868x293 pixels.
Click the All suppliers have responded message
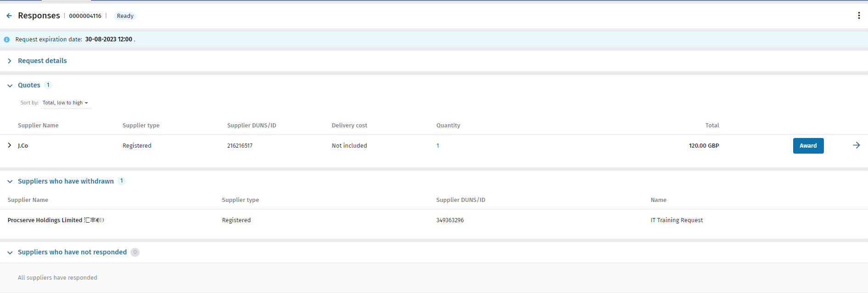[57, 278]
